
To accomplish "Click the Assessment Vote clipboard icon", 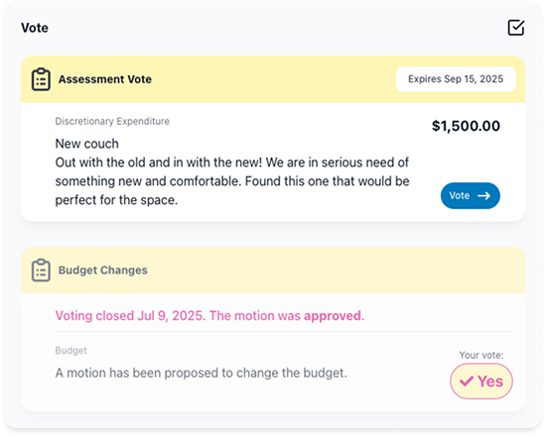I will click(x=41, y=79).
